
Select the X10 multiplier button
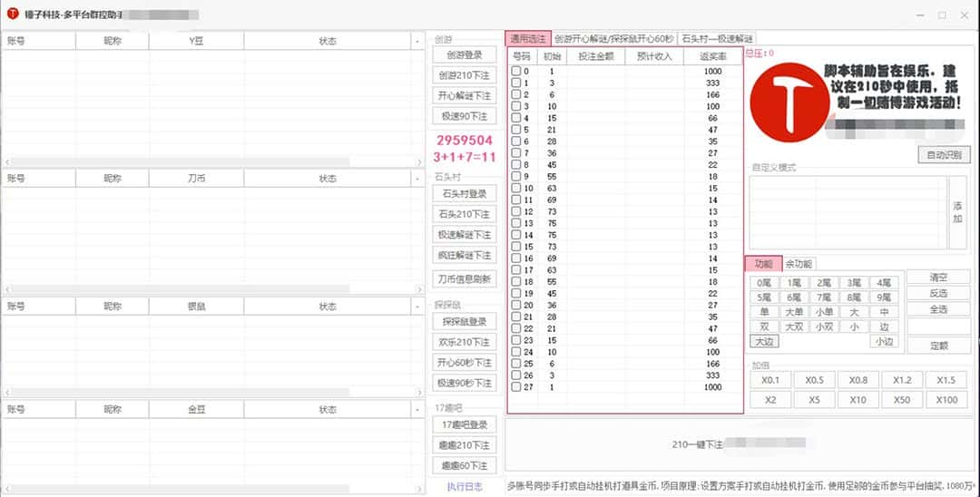tap(857, 400)
